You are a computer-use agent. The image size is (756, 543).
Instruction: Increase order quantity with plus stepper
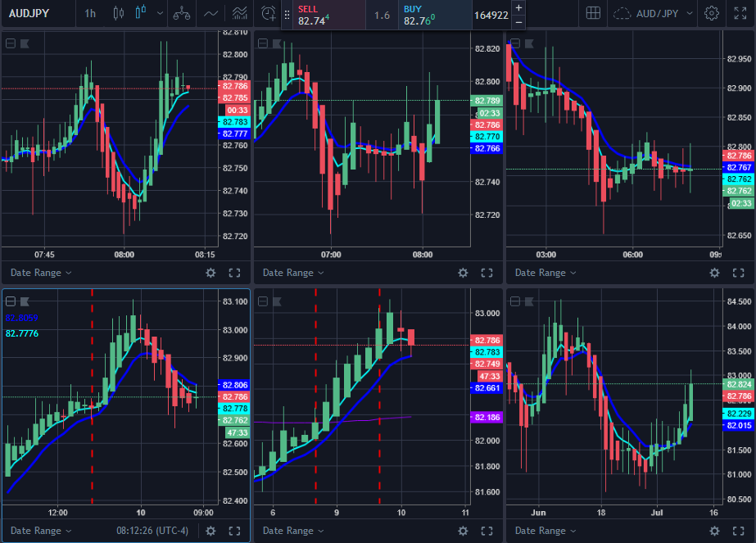(x=518, y=7)
